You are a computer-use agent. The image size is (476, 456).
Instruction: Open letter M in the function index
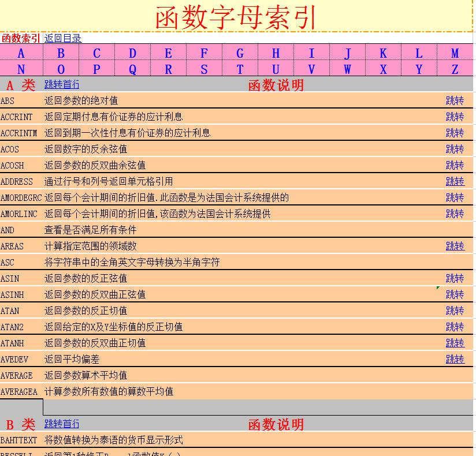[x=455, y=53]
